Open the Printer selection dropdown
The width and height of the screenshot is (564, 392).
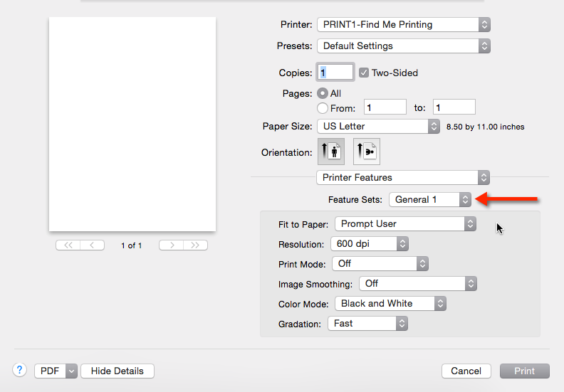[x=404, y=24]
